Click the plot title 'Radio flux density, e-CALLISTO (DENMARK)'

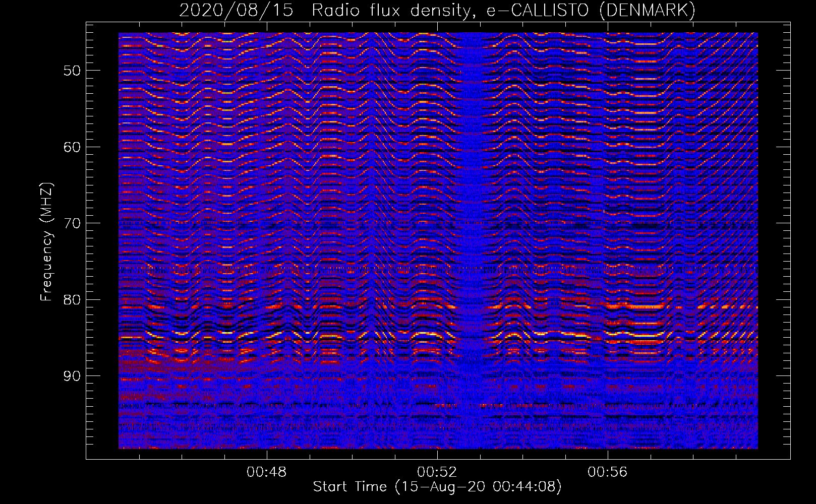(x=503, y=11)
